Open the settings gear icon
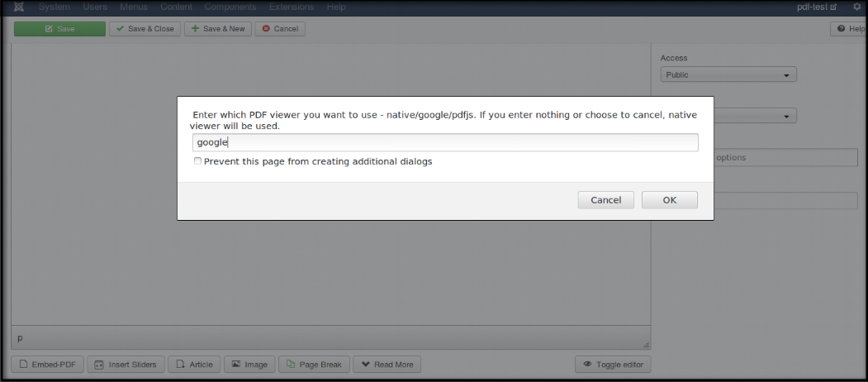Screen dimensions: 868x382 [857, 7]
